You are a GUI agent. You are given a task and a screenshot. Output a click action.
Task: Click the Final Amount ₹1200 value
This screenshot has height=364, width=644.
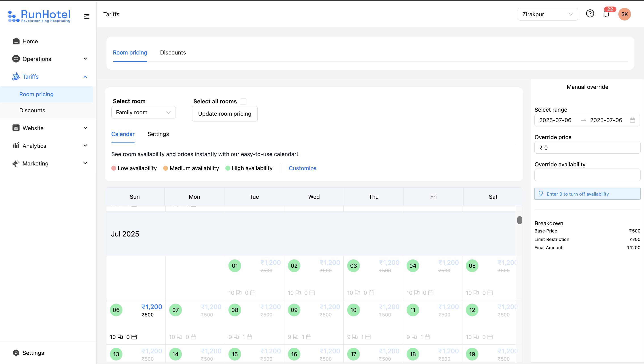click(x=633, y=248)
